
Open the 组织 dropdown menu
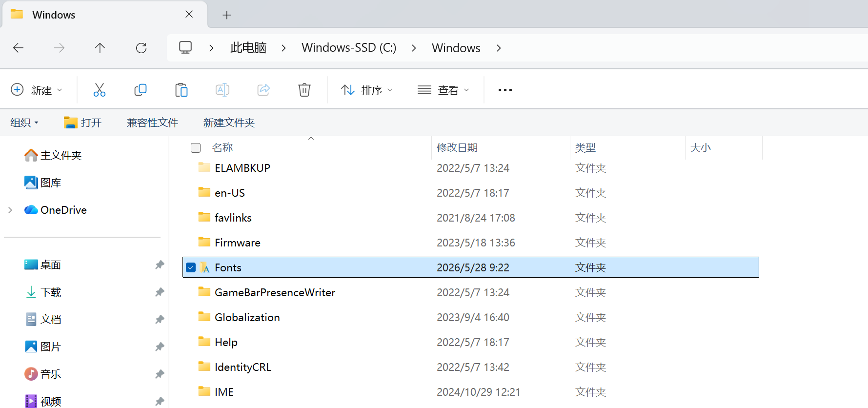(x=24, y=122)
